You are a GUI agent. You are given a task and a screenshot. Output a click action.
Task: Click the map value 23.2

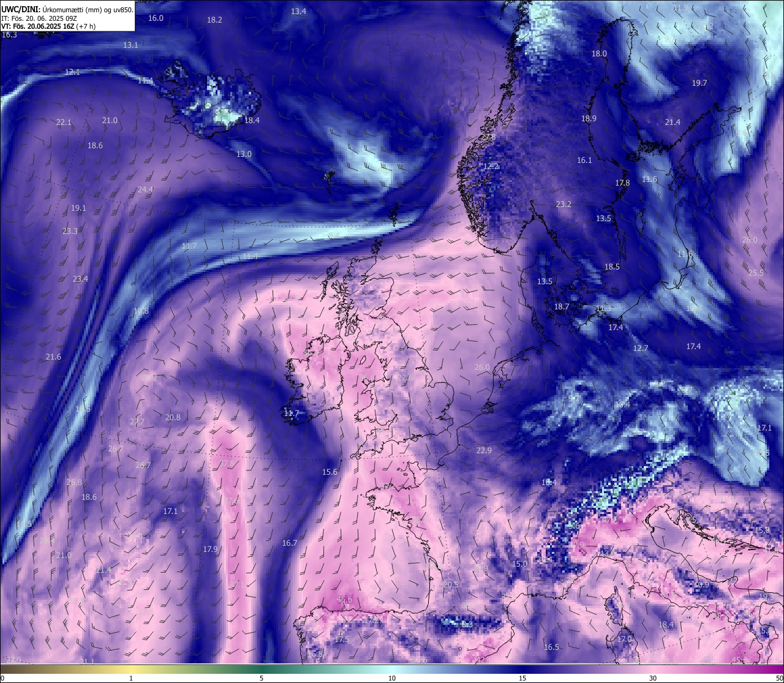(563, 205)
